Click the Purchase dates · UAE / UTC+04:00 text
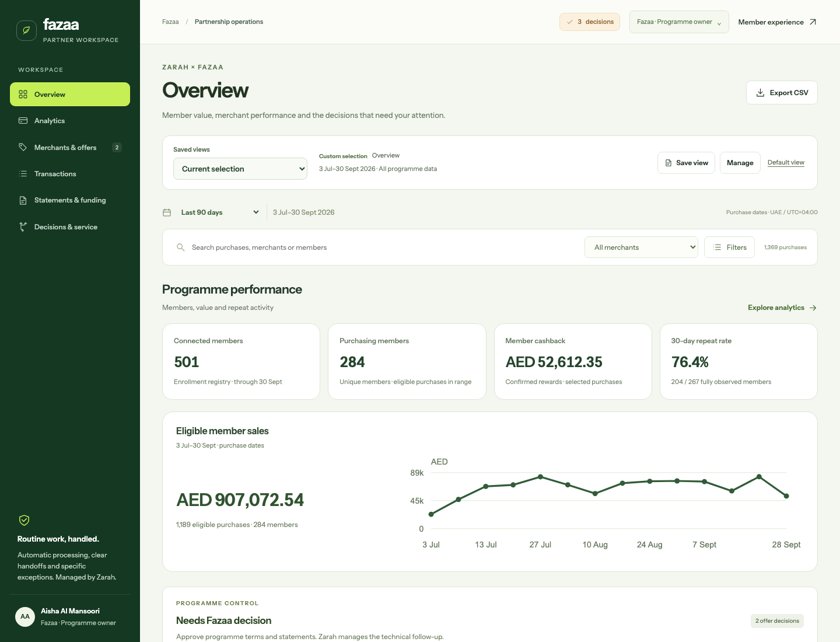The image size is (840, 642). coord(772,212)
